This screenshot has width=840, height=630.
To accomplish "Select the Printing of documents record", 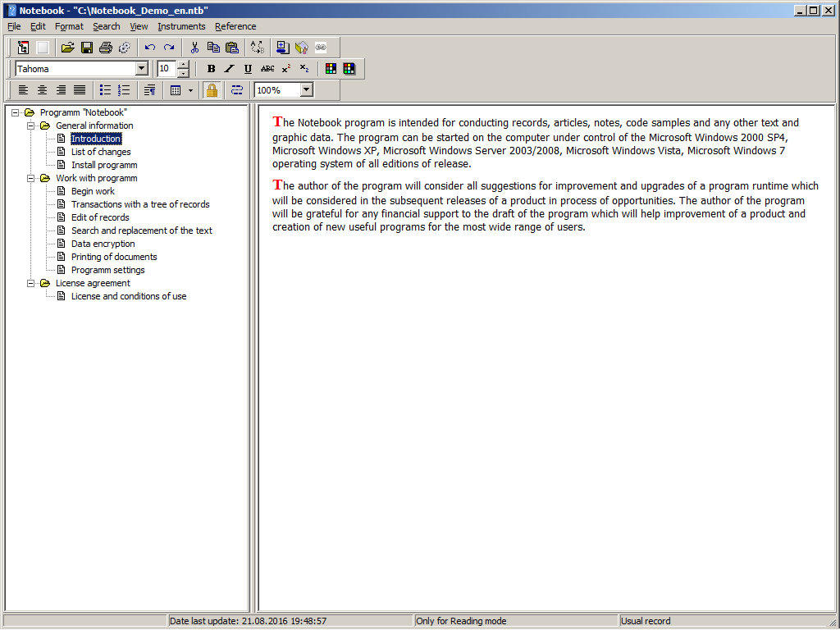I will [x=113, y=257].
